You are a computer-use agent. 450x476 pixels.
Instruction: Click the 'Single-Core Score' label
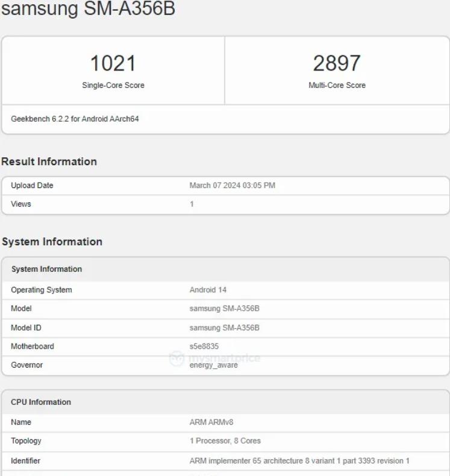point(113,86)
